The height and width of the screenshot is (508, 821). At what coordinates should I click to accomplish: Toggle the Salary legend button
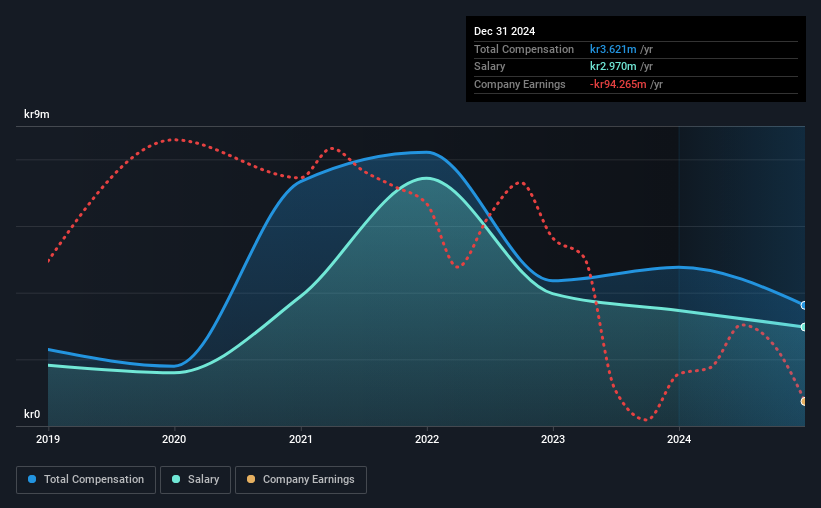tap(195, 480)
